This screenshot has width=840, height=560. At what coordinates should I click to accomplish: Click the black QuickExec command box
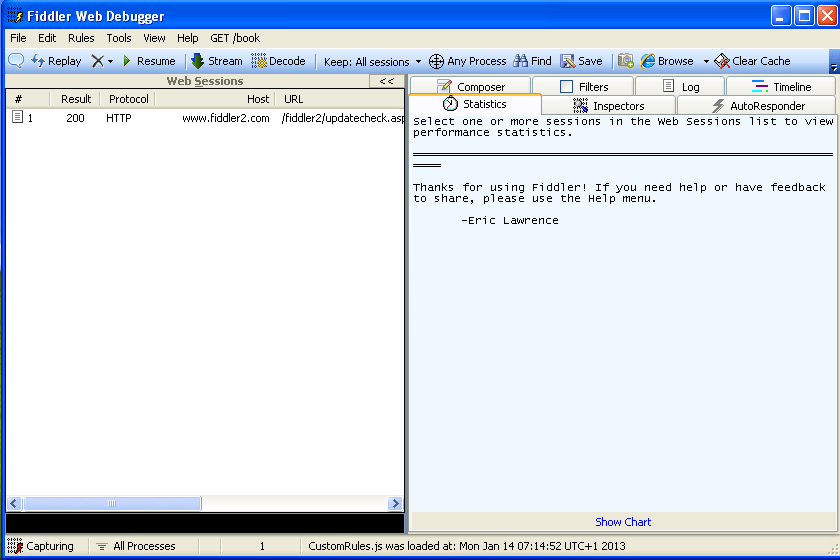[205, 523]
